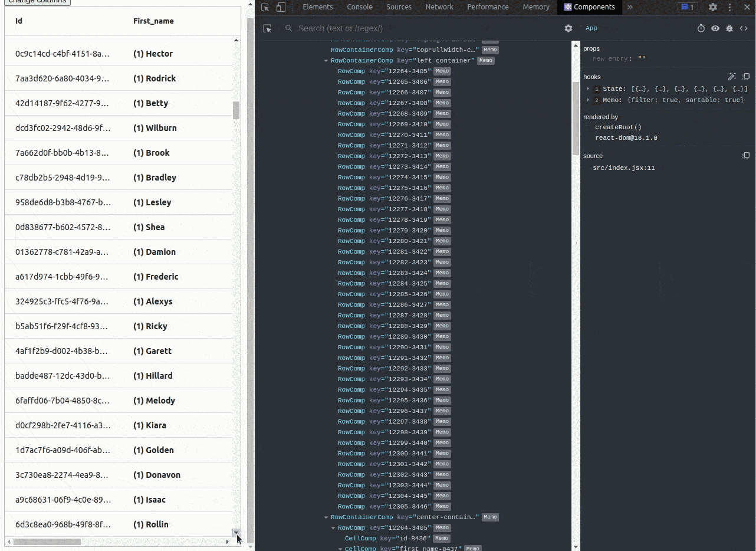The width and height of the screenshot is (756, 551).
Task: Expand the State hook entry
Action: 588,89
